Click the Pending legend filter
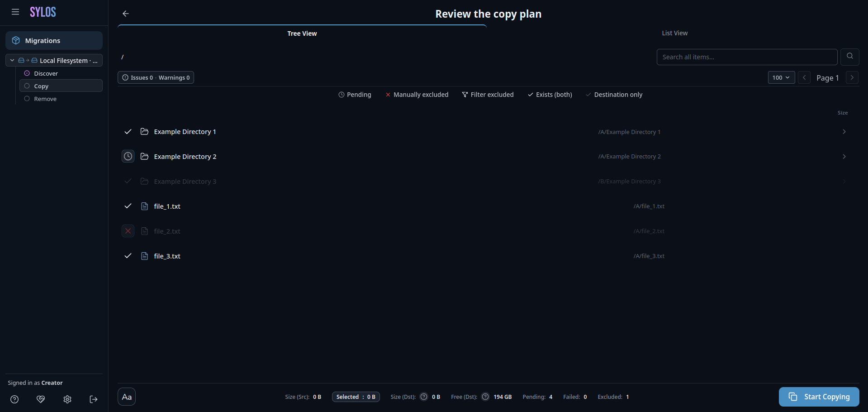 click(x=355, y=95)
